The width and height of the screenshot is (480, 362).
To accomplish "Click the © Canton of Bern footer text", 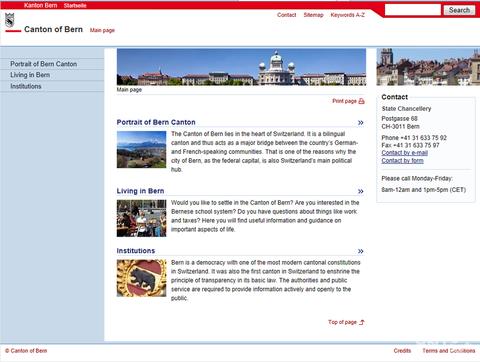I will pyautogui.click(x=26, y=351).
